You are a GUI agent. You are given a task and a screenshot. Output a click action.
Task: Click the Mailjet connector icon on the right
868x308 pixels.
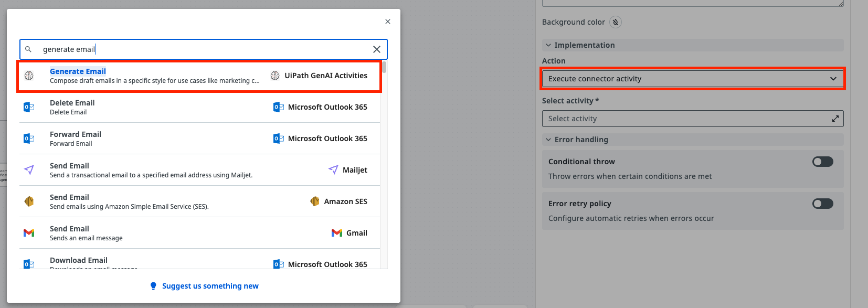pyautogui.click(x=333, y=170)
